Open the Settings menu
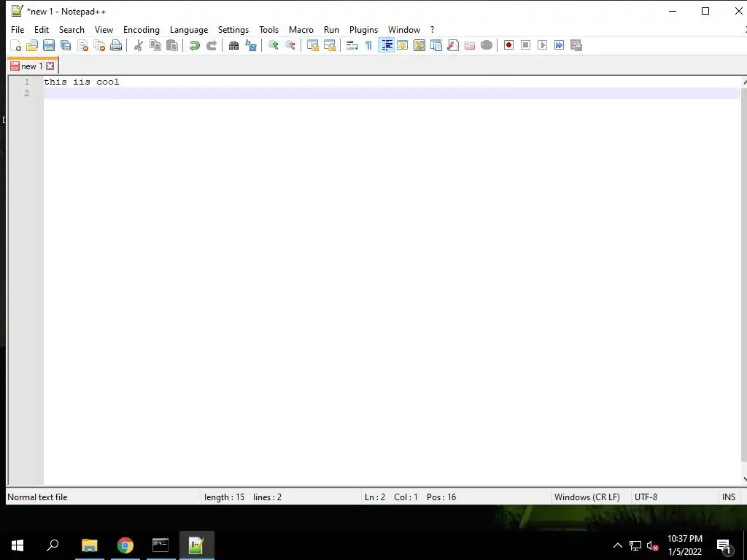747x560 pixels. 233,29
